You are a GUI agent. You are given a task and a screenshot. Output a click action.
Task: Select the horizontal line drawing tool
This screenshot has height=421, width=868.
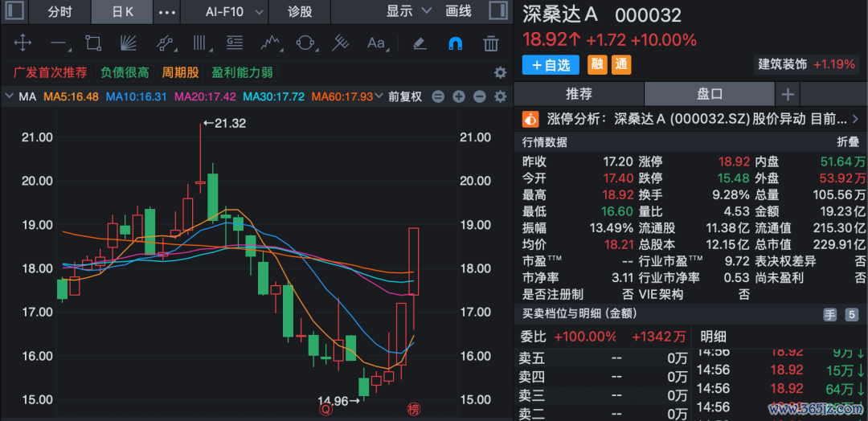point(58,43)
